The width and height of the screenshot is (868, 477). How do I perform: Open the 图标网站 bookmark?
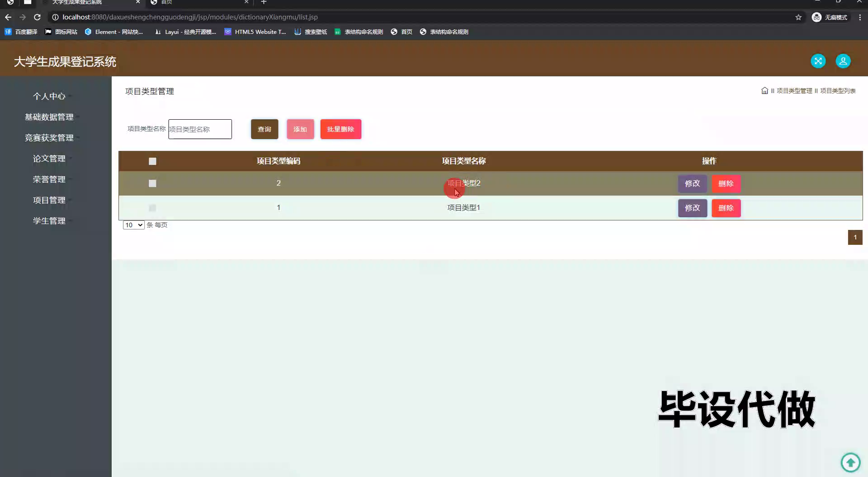61,32
